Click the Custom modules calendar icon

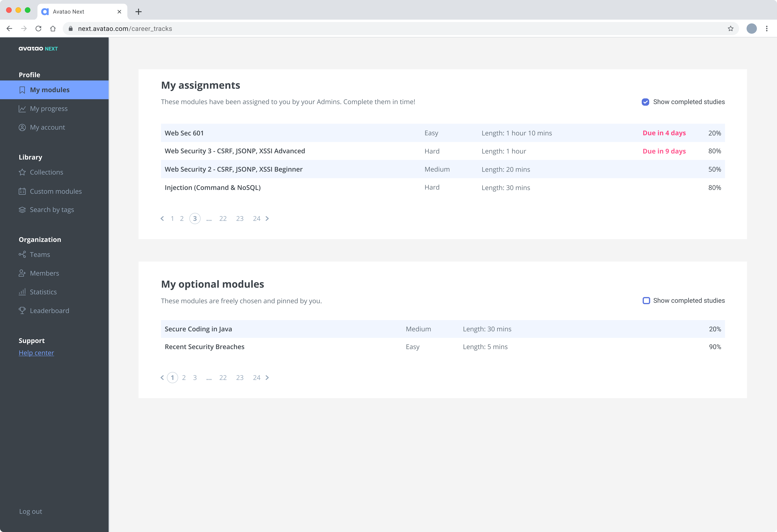[x=22, y=191]
